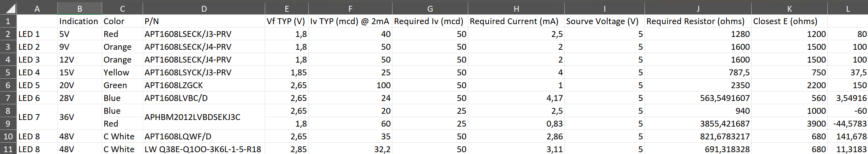
Task: Click the "Sourve Voltage (V)" header cell
Action: pos(604,21)
